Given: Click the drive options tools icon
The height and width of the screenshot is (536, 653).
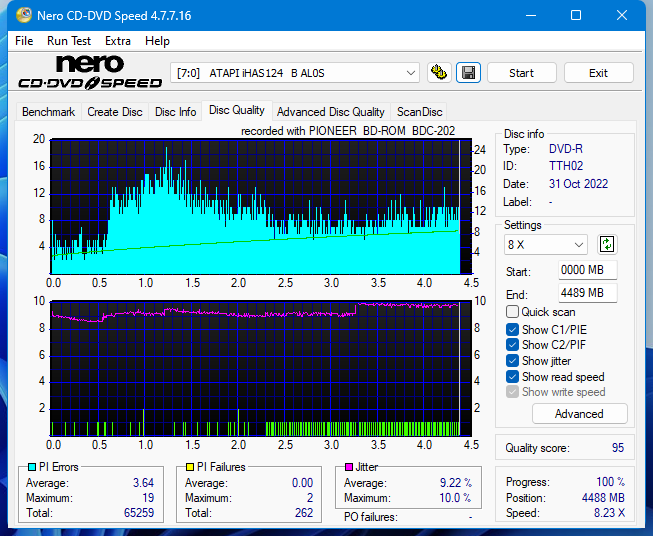Looking at the screenshot, I should [439, 73].
